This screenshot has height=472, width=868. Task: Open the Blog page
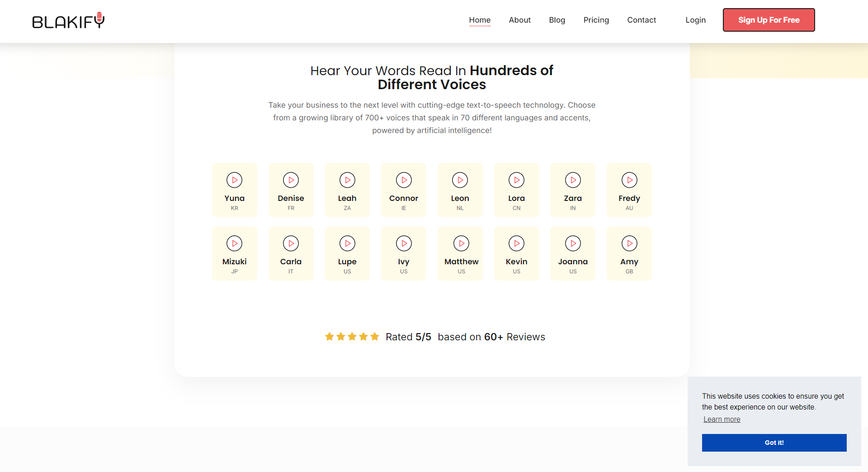pyautogui.click(x=557, y=20)
